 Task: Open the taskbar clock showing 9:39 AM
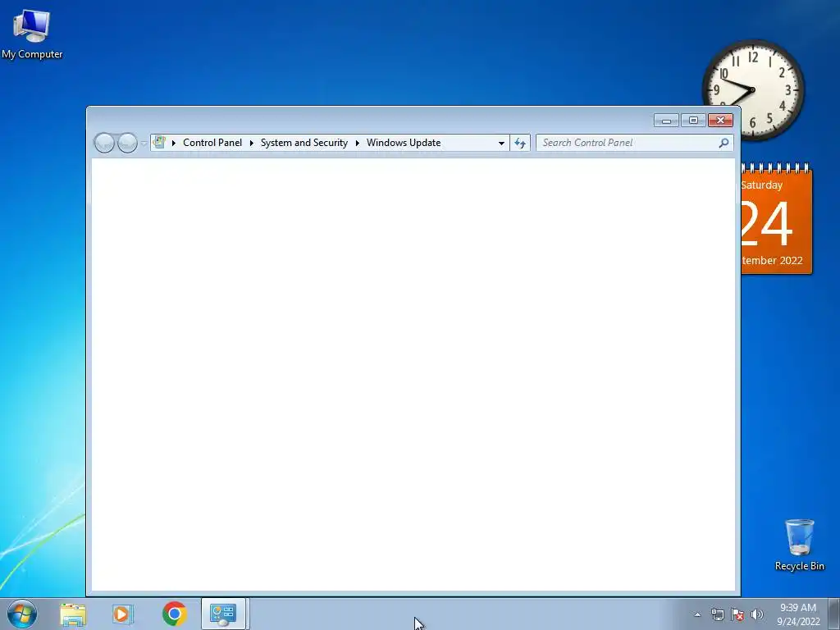point(798,614)
